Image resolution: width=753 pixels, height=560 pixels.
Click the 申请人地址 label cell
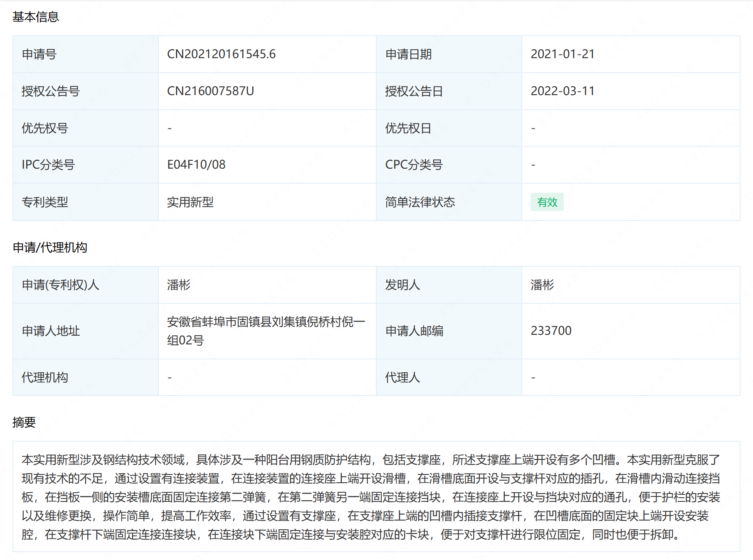86,331
